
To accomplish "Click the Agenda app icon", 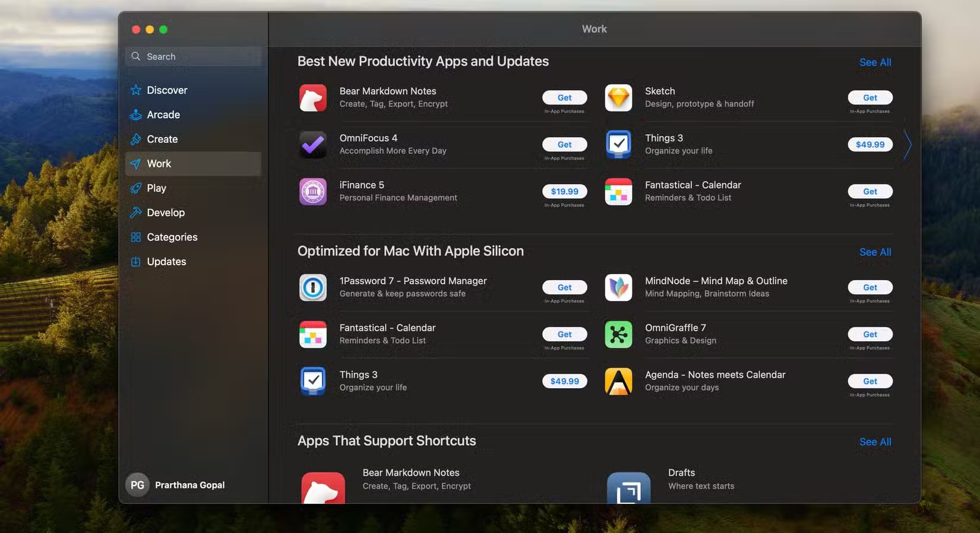I will (x=618, y=382).
